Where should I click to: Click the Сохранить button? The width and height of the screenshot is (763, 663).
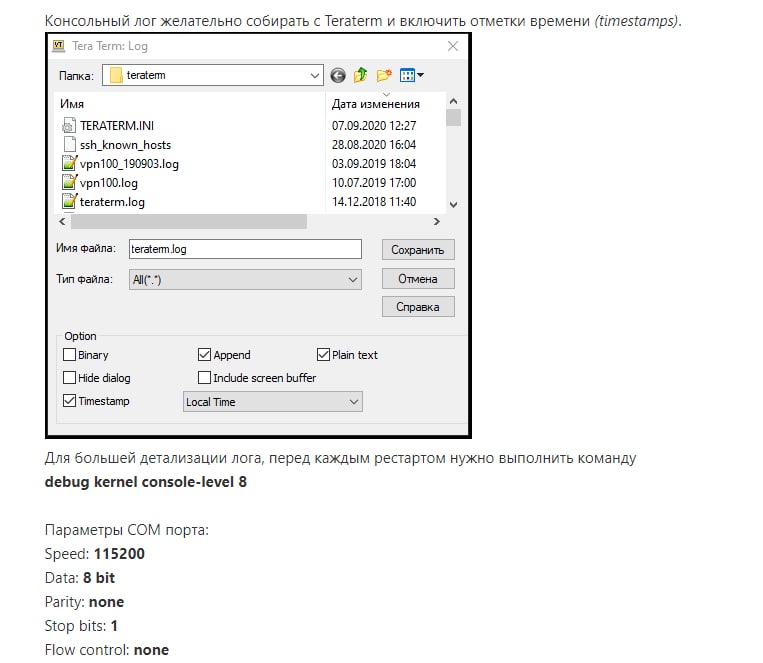[418, 250]
